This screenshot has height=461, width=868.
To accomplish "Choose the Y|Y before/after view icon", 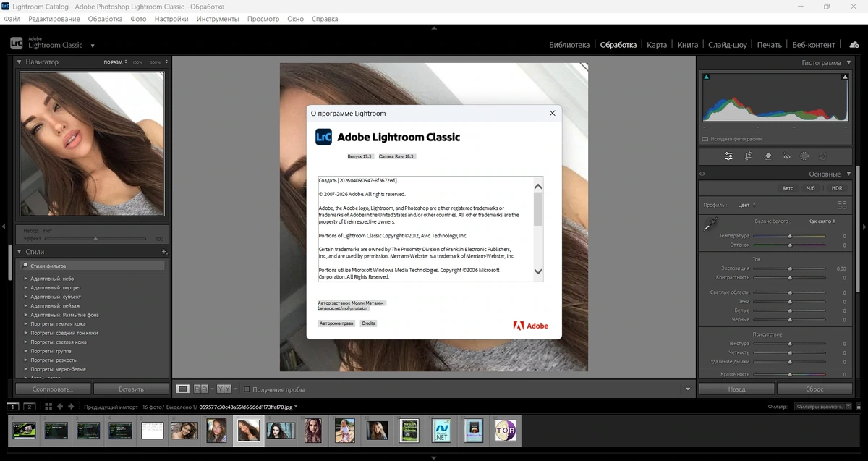I will [x=223, y=389].
